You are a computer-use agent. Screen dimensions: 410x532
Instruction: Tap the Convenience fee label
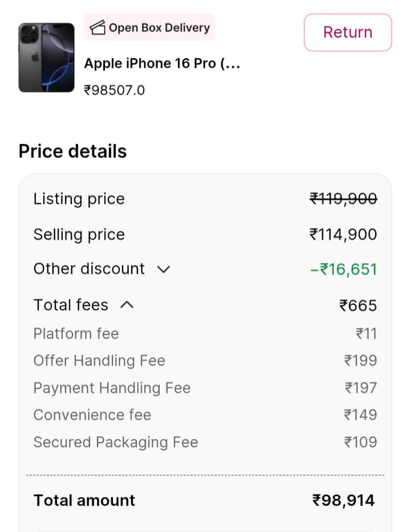[x=92, y=415]
